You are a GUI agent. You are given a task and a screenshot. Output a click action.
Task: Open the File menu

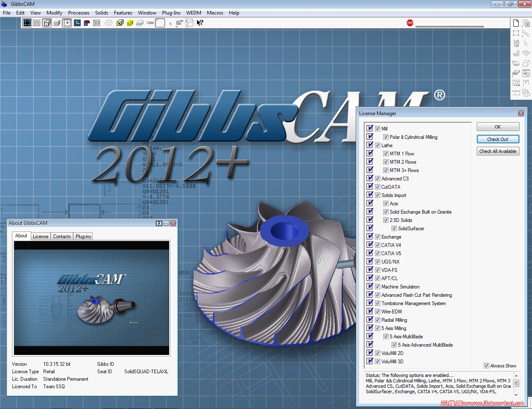pyautogui.click(x=7, y=13)
